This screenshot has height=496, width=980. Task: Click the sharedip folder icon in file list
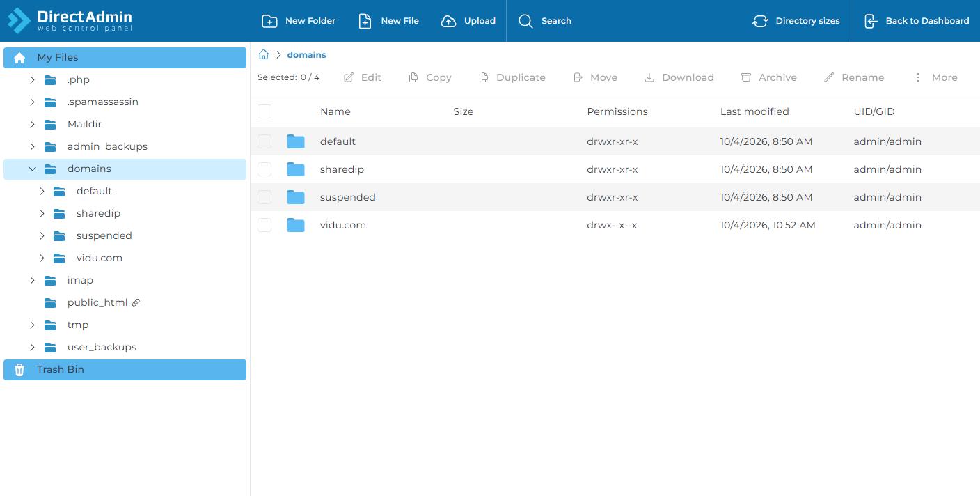pos(296,169)
